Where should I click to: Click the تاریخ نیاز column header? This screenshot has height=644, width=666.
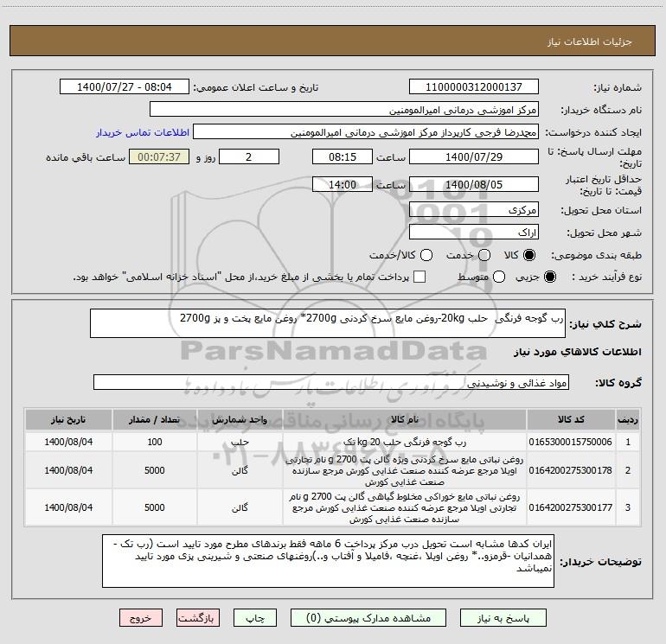[68, 419]
